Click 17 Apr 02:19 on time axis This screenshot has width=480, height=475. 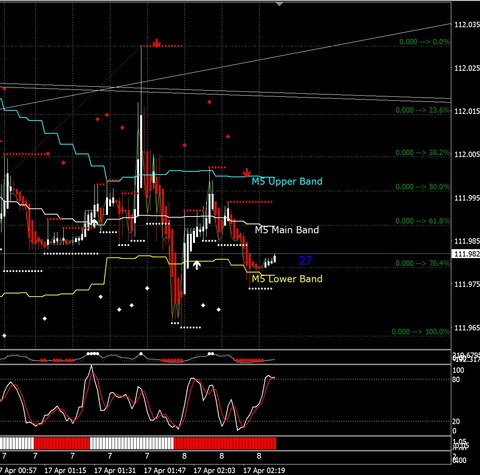[x=264, y=470]
